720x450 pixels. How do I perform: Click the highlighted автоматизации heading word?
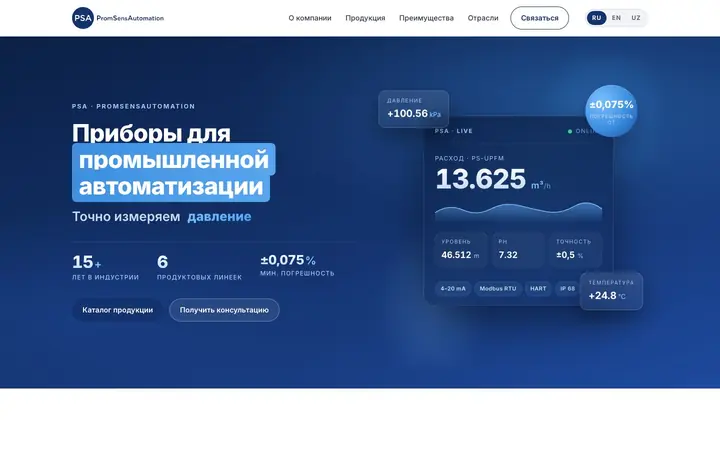171,187
